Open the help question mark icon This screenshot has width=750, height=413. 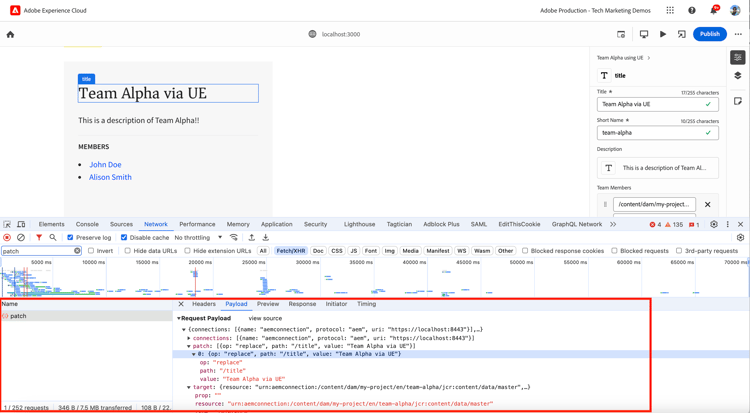pos(692,10)
